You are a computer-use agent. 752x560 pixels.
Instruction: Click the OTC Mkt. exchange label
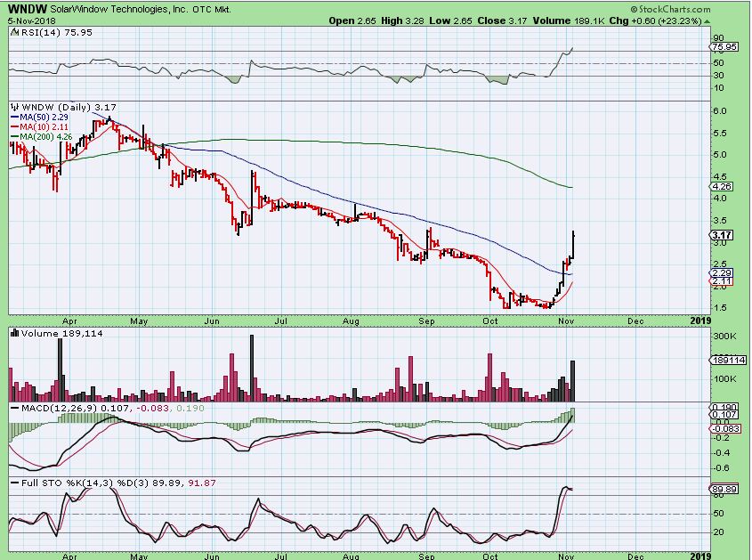pyautogui.click(x=212, y=10)
